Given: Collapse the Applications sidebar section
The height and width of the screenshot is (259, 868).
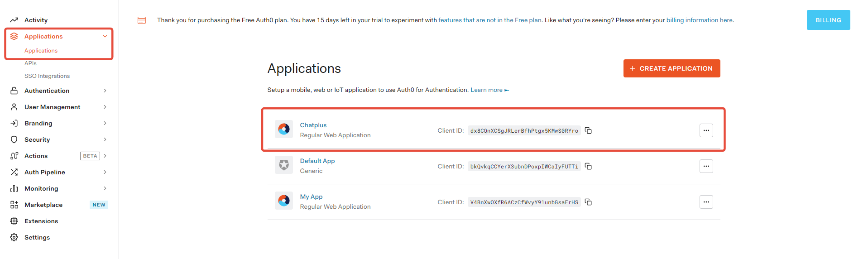Looking at the screenshot, I should (x=105, y=36).
